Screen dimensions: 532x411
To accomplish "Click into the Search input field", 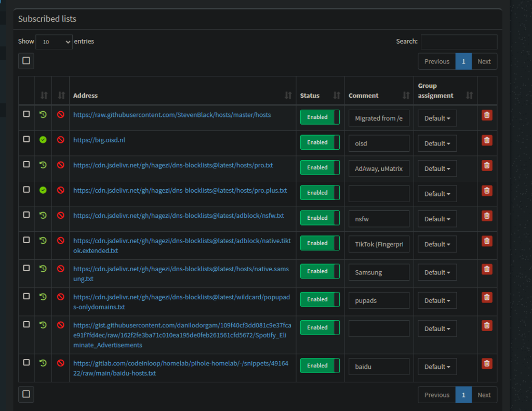I will (459, 42).
